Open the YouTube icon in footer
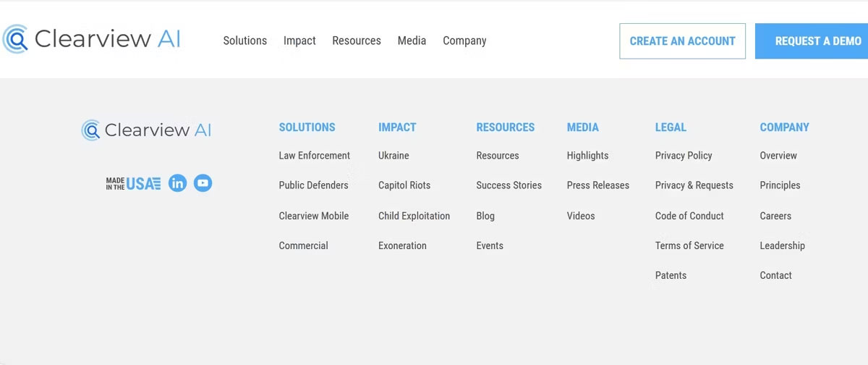Viewport: 868px width, 365px height. pos(203,183)
